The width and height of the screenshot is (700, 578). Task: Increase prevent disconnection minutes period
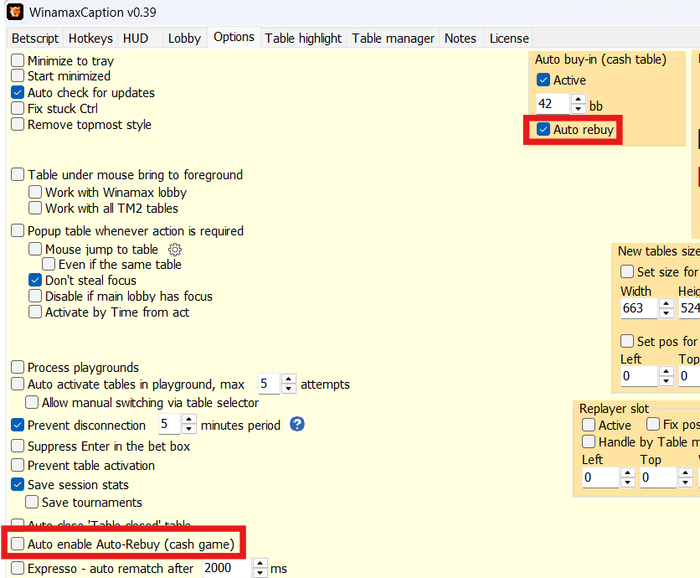(x=189, y=420)
